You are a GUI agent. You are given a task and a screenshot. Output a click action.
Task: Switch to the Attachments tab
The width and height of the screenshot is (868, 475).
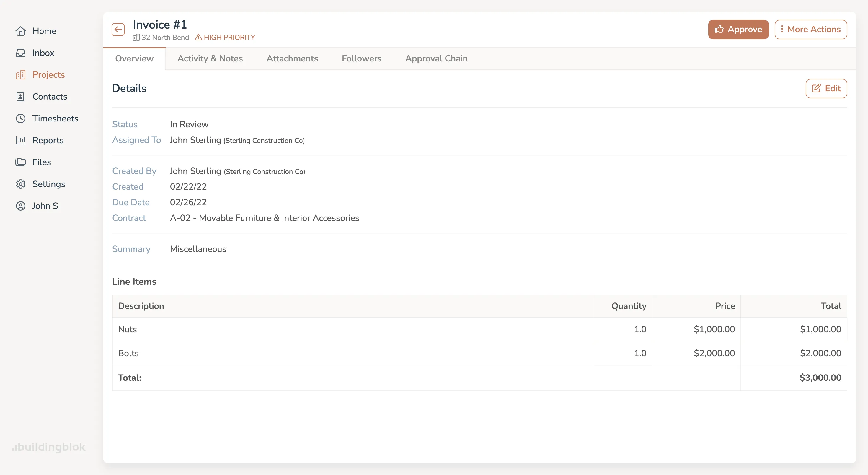[292, 58]
